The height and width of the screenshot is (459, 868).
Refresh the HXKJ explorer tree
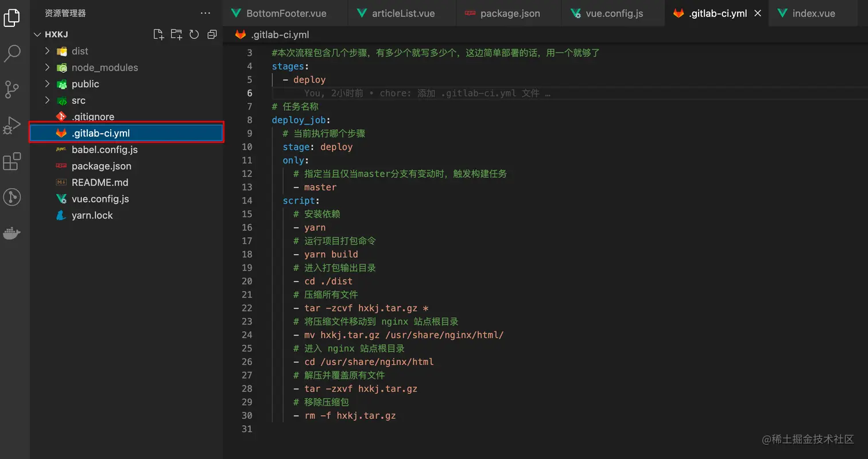(x=194, y=34)
